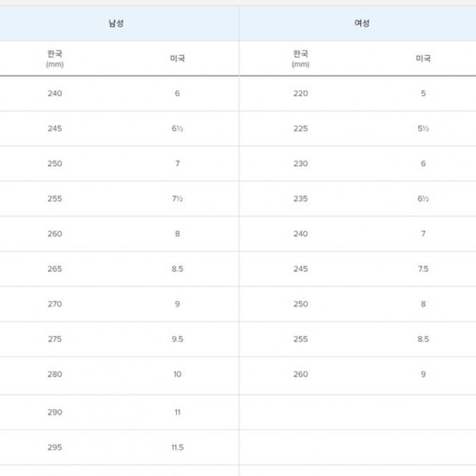The width and height of the screenshot is (476, 476).
Task: Click the 275 size cell
Action: pyautogui.click(x=55, y=339)
